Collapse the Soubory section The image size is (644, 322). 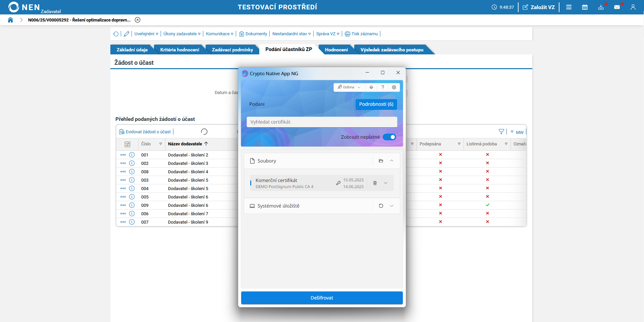pos(391,161)
